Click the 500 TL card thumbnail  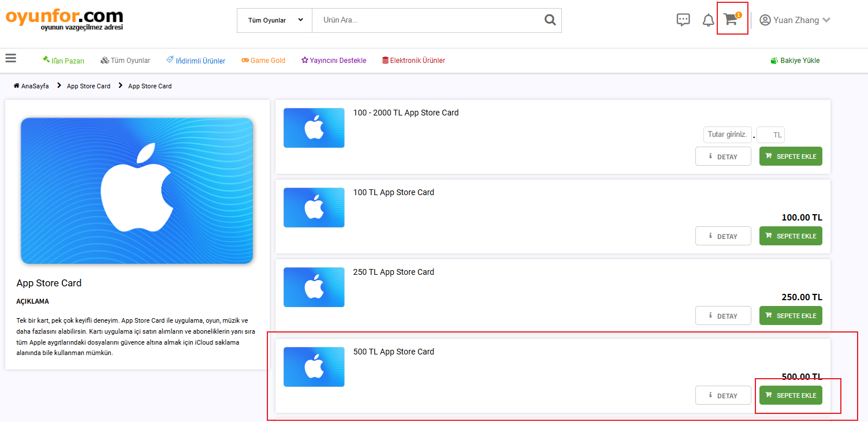[314, 367]
